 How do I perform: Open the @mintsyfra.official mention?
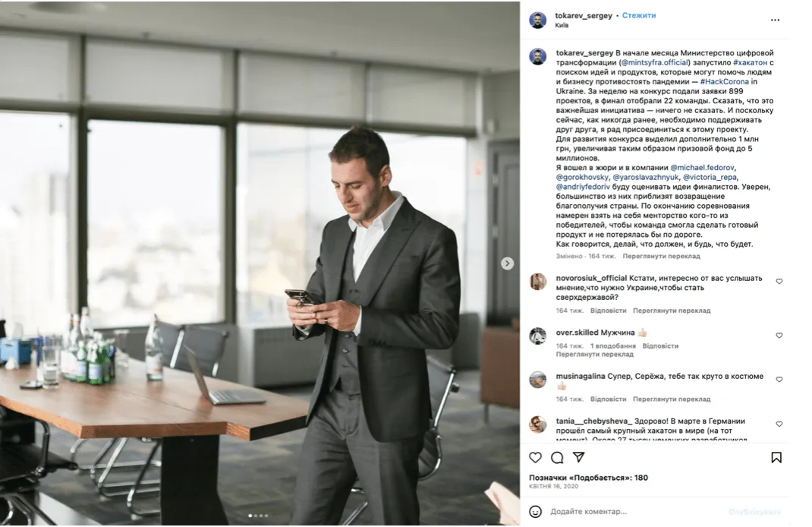(655, 63)
